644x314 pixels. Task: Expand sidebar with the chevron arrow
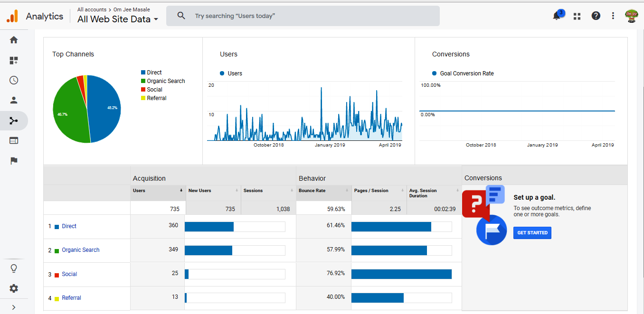(x=14, y=307)
